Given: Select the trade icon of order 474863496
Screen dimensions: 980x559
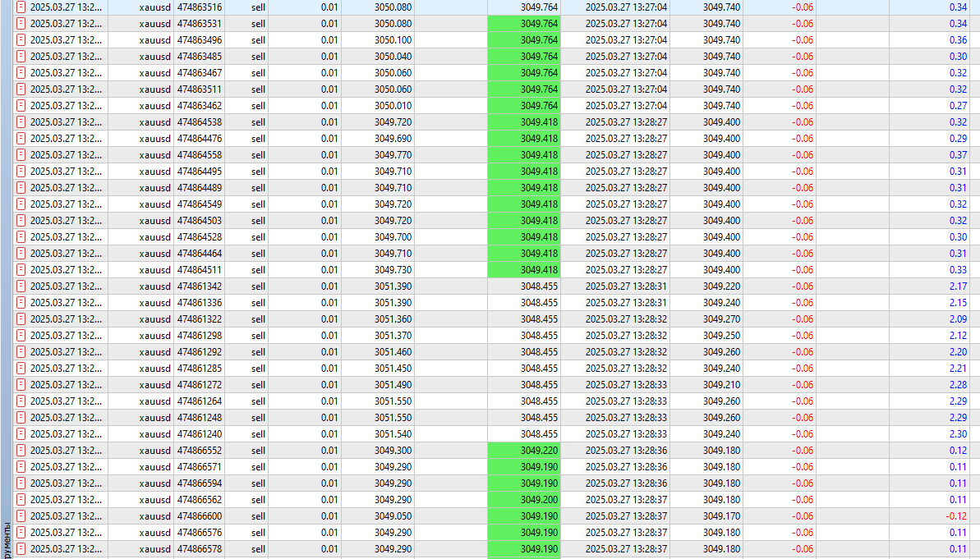Looking at the screenshot, I should [21, 40].
